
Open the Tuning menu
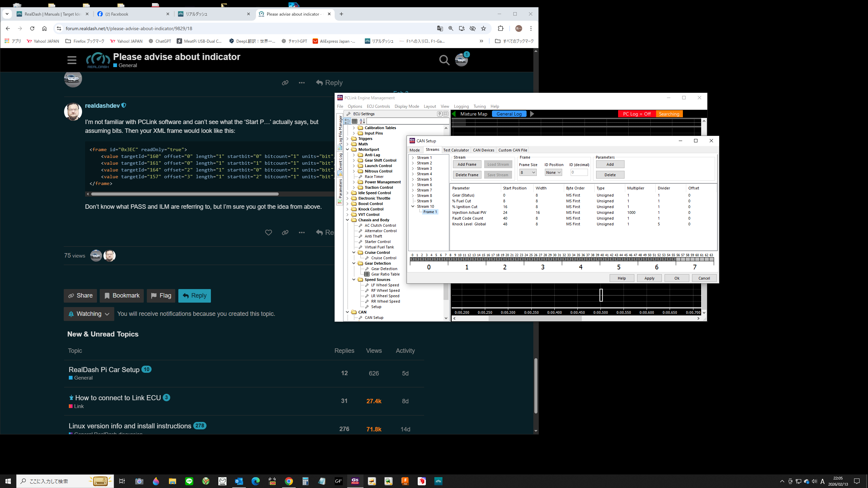[479, 106]
